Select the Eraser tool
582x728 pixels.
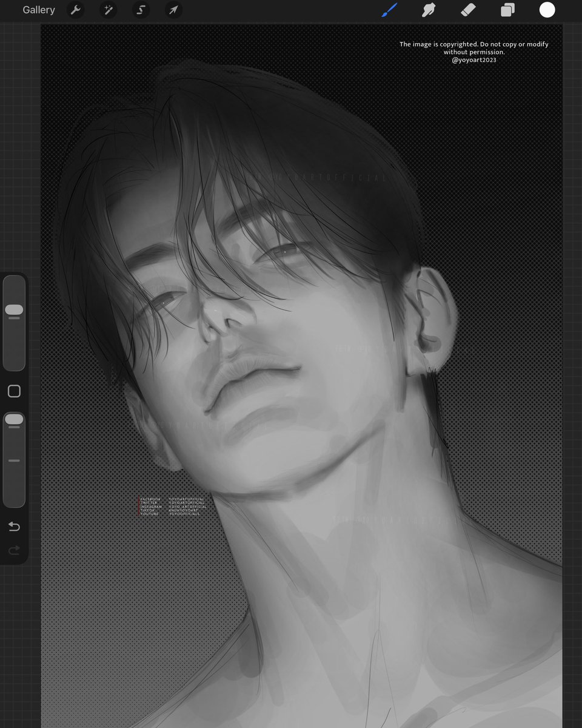468,10
